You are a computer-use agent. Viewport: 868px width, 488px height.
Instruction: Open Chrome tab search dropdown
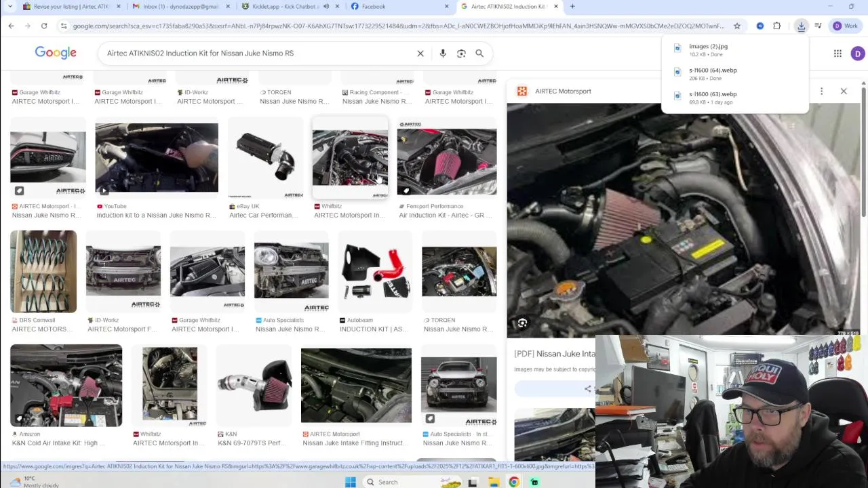click(9, 7)
